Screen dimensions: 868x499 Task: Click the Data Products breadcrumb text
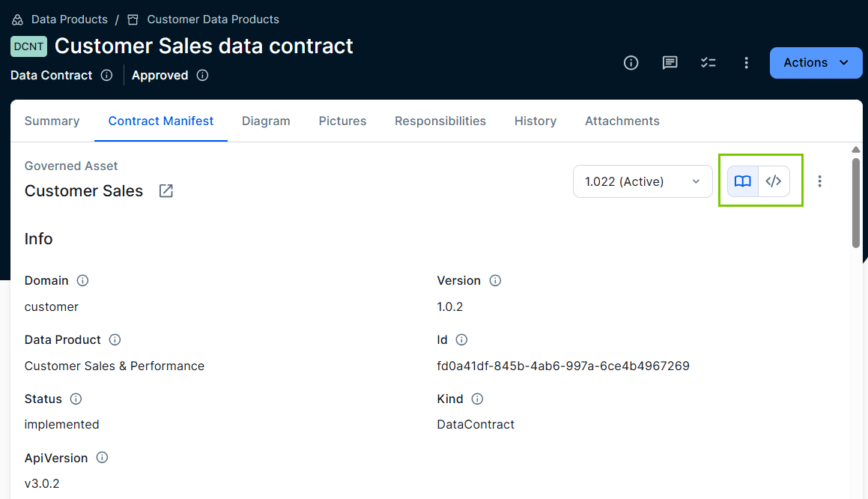click(71, 19)
